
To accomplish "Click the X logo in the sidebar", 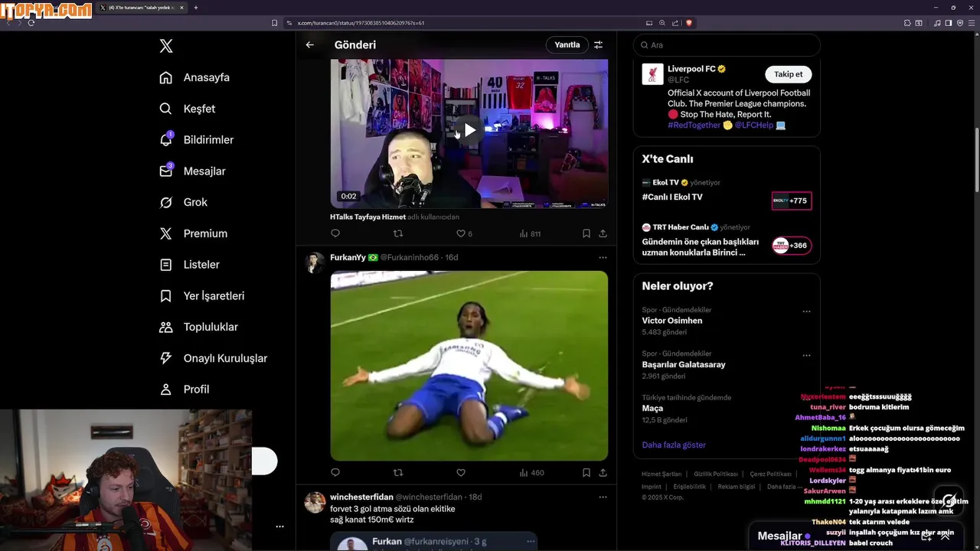I will point(166,46).
